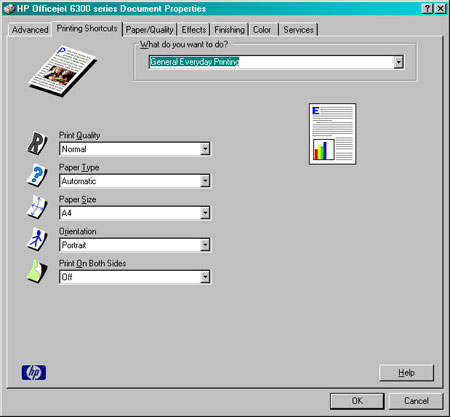
Task: Click the Paper Type question mark icon
Action: (x=37, y=175)
